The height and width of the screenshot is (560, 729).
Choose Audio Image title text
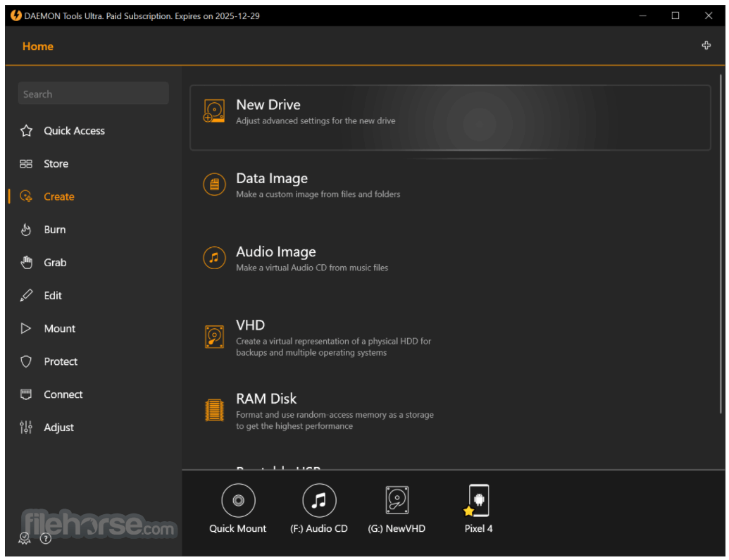pos(276,251)
